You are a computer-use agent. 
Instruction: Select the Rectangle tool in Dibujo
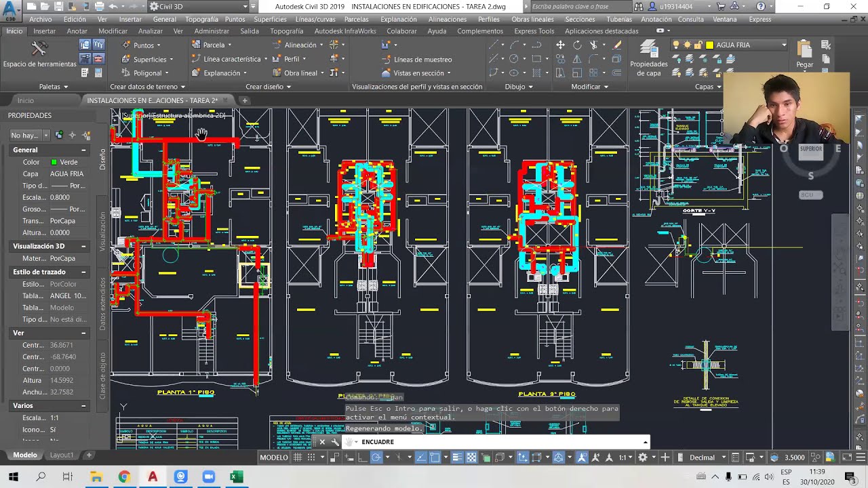point(536,59)
